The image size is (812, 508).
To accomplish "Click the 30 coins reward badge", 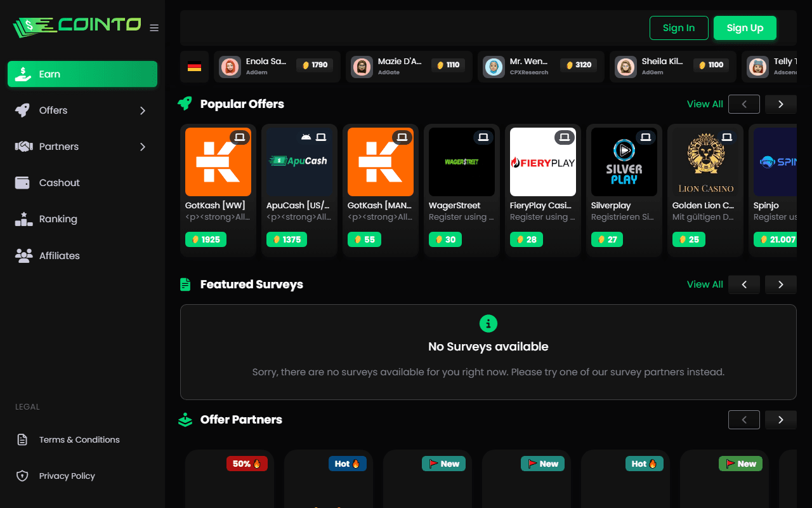I will tap(445, 239).
